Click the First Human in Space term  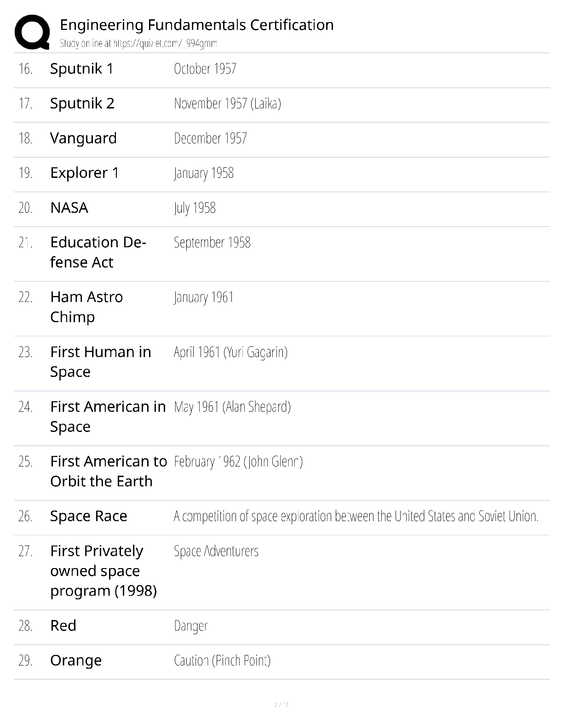point(101,362)
